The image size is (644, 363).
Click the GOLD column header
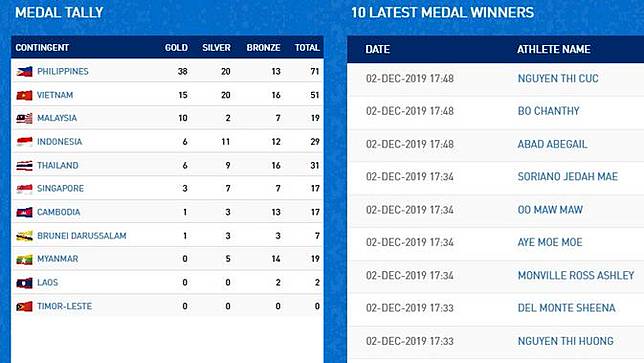176,48
